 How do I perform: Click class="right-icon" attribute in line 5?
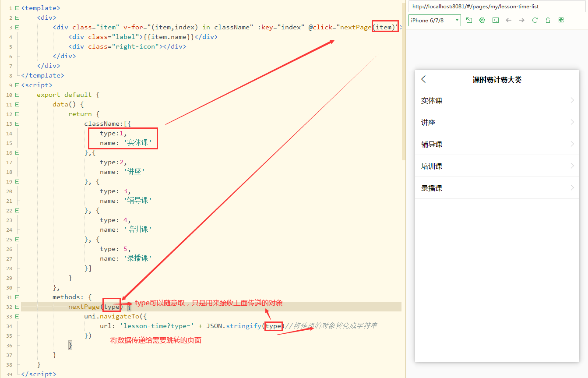coord(123,46)
